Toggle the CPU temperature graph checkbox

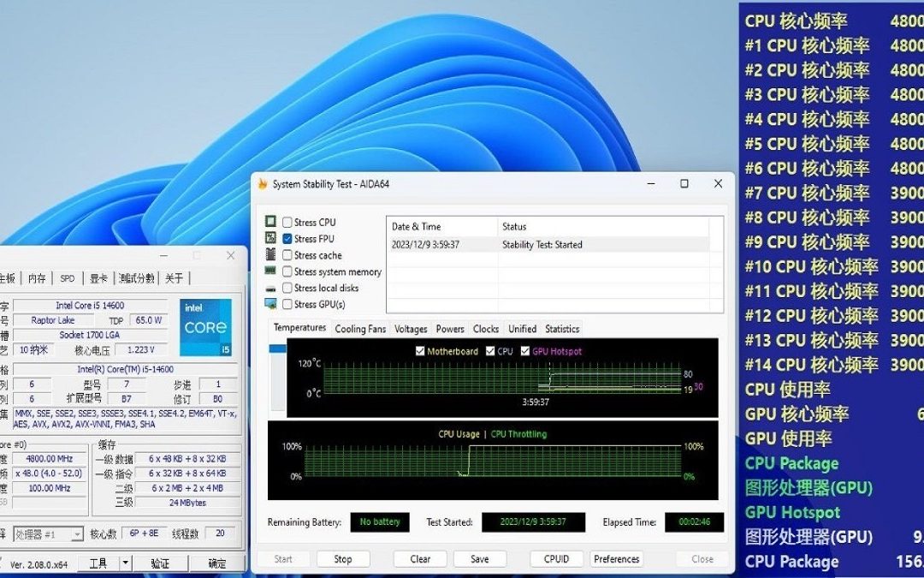(490, 351)
